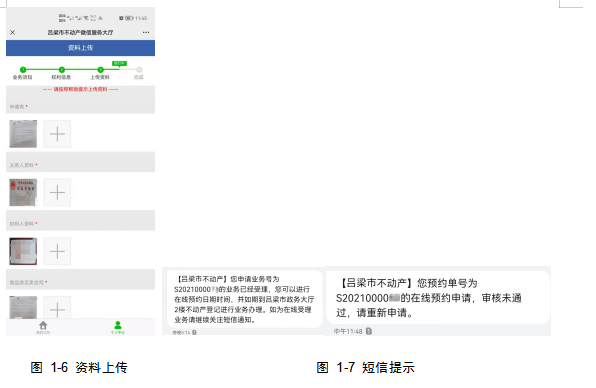Open the uploaded application form thumbnail
The image size is (596, 388).
click(23, 134)
